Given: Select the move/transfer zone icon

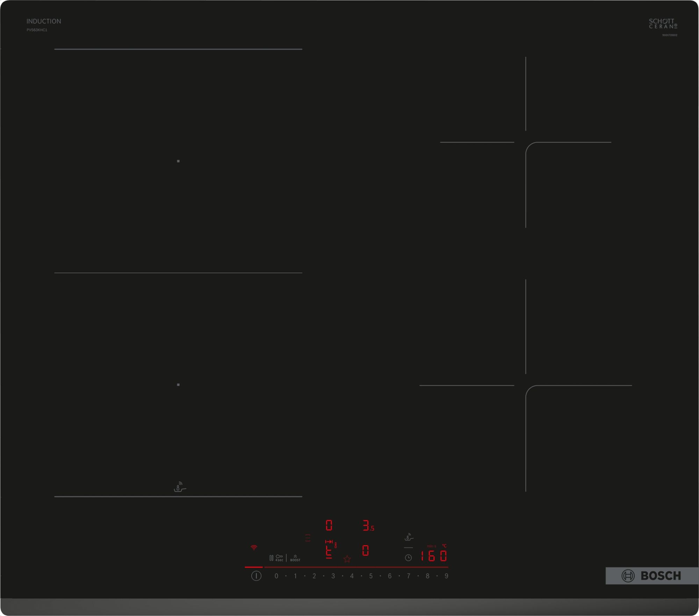Looking at the screenshot, I should (330, 541).
